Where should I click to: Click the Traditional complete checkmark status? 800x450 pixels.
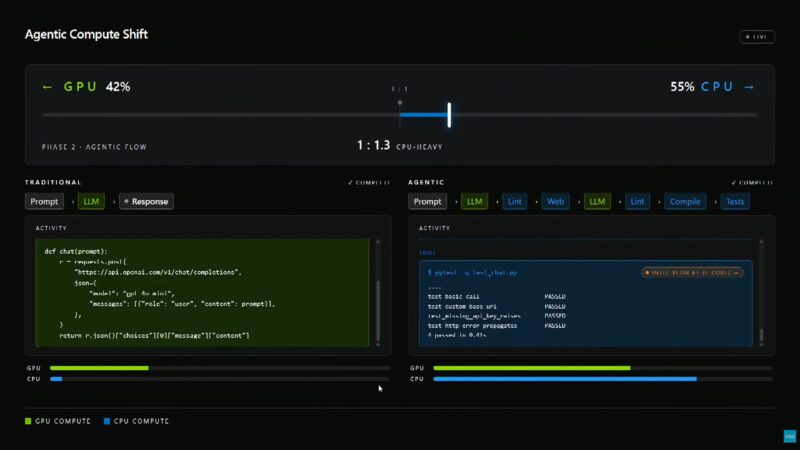369,182
